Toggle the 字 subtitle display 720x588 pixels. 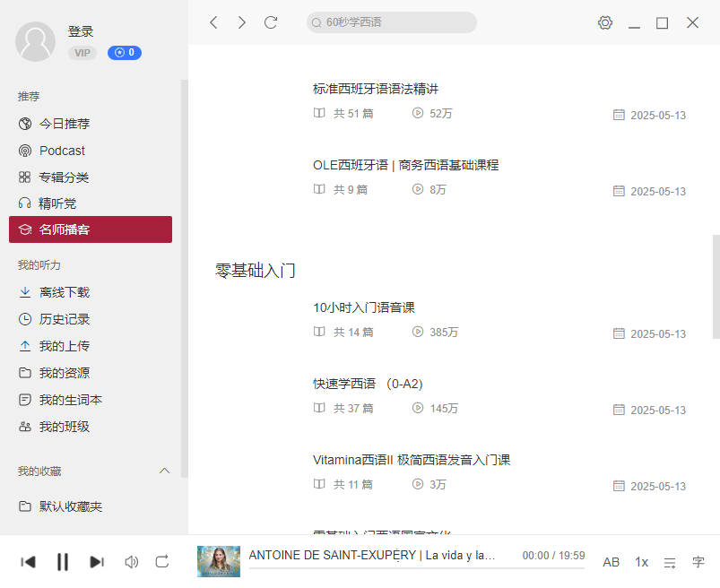coord(698,562)
